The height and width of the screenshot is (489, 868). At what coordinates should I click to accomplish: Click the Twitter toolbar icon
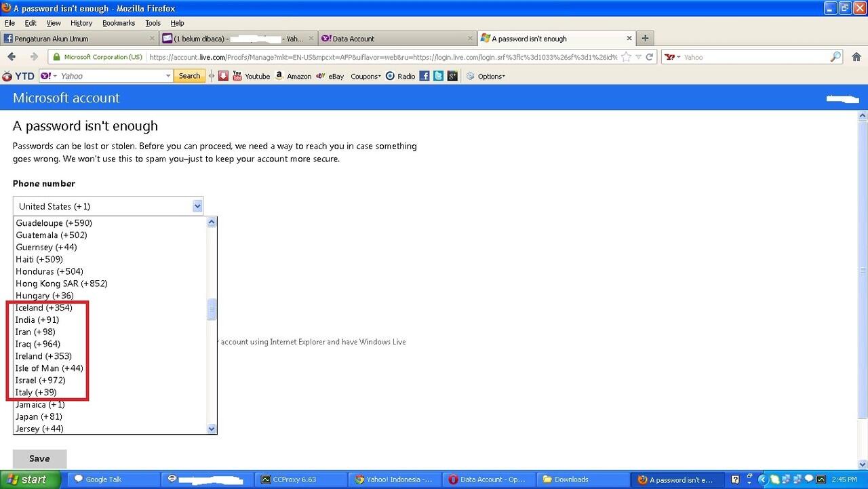pyautogui.click(x=439, y=76)
